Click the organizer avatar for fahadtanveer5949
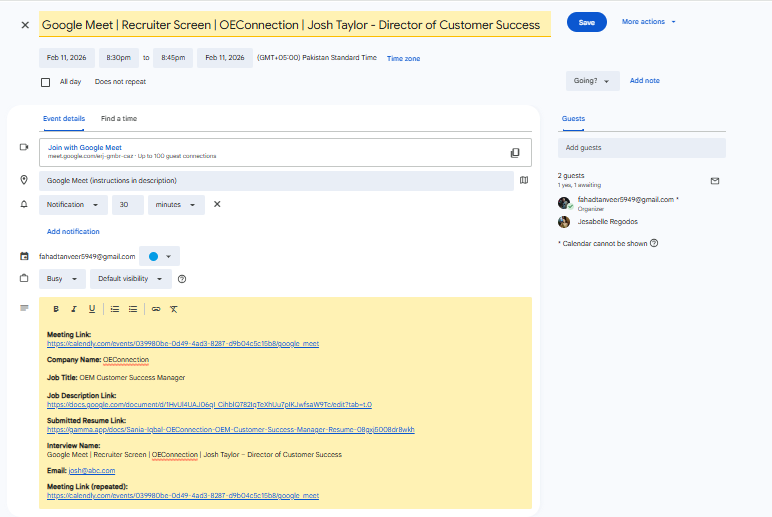The height and width of the screenshot is (517, 772). click(564, 202)
